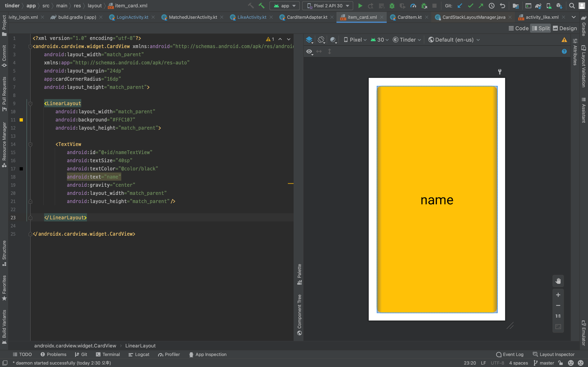
Task: Switch the editor to Code view mode
Action: [519, 28]
